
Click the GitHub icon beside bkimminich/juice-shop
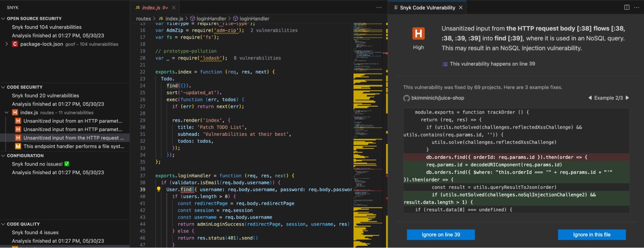(x=407, y=98)
